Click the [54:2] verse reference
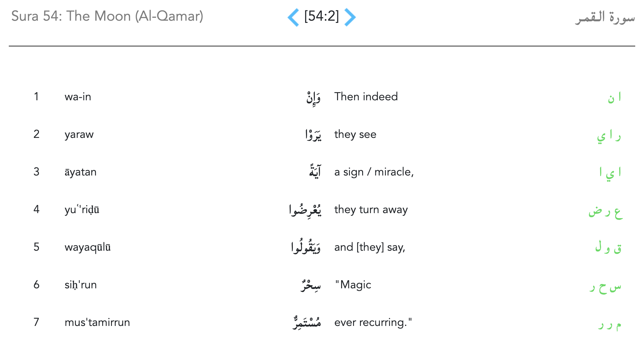The image size is (644, 351). 322,16
